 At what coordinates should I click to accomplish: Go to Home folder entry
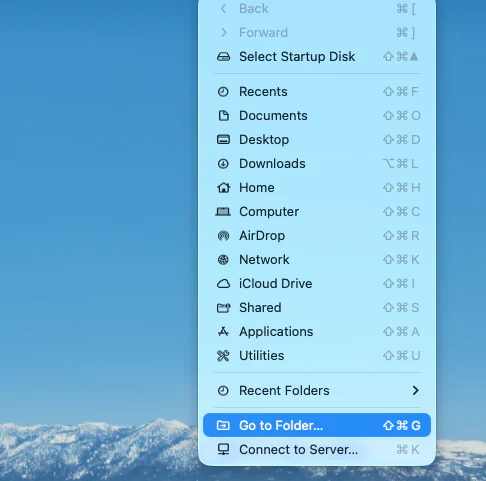tap(317, 188)
